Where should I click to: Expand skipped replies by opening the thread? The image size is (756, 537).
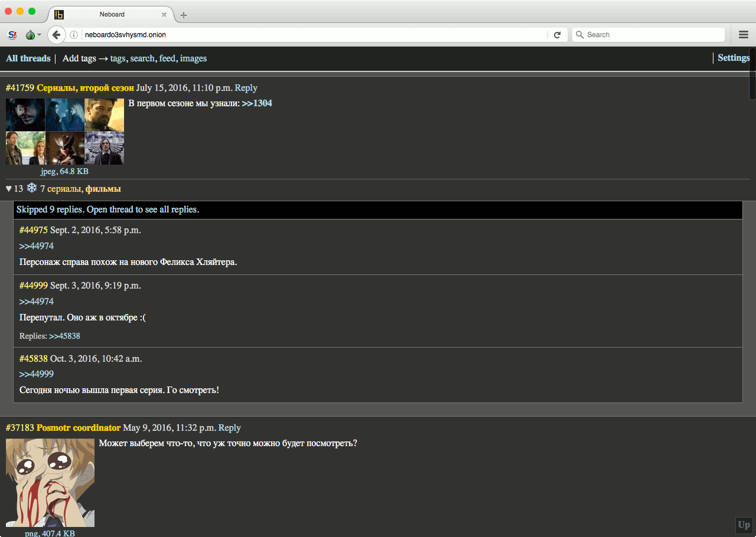tap(107, 209)
